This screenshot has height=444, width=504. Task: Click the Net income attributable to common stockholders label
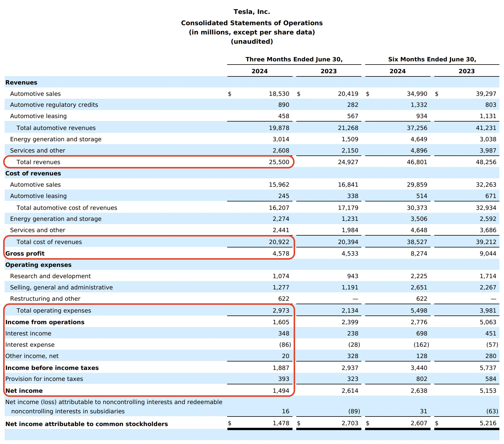(x=87, y=424)
